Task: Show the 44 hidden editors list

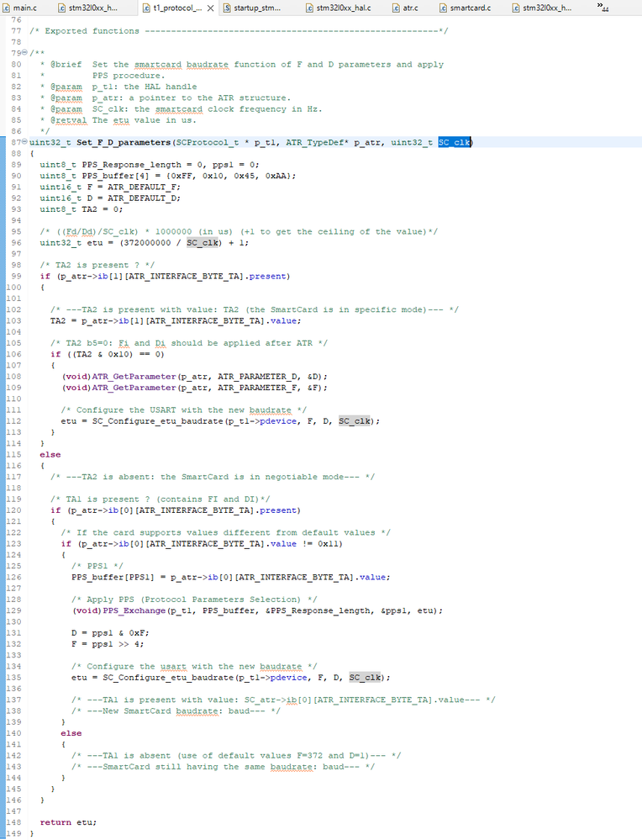Action: point(603,7)
